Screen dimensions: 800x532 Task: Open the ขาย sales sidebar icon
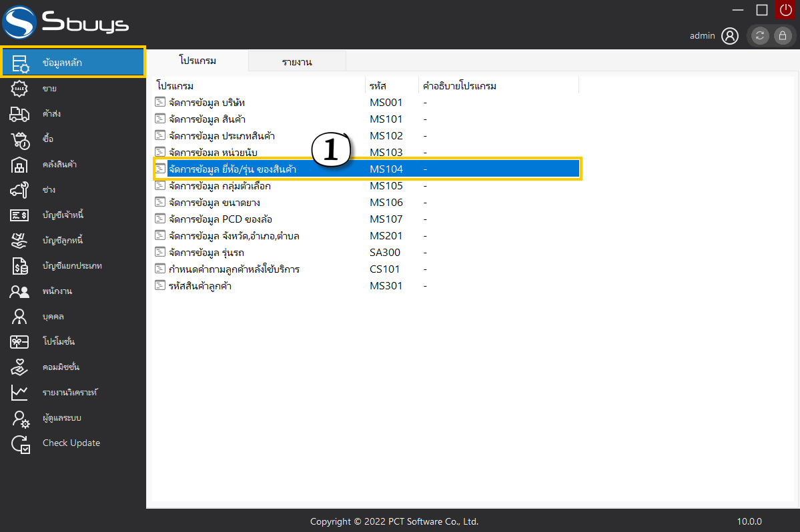point(20,89)
